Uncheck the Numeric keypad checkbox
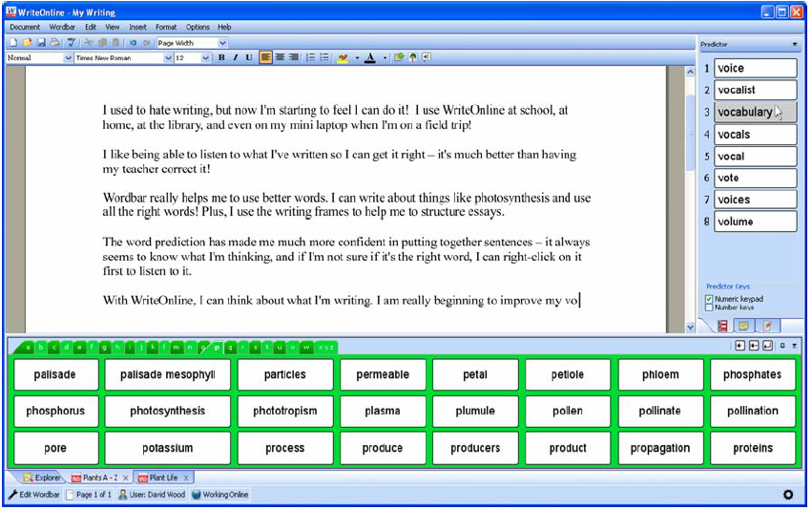This screenshot has height=510, width=812. [709, 299]
